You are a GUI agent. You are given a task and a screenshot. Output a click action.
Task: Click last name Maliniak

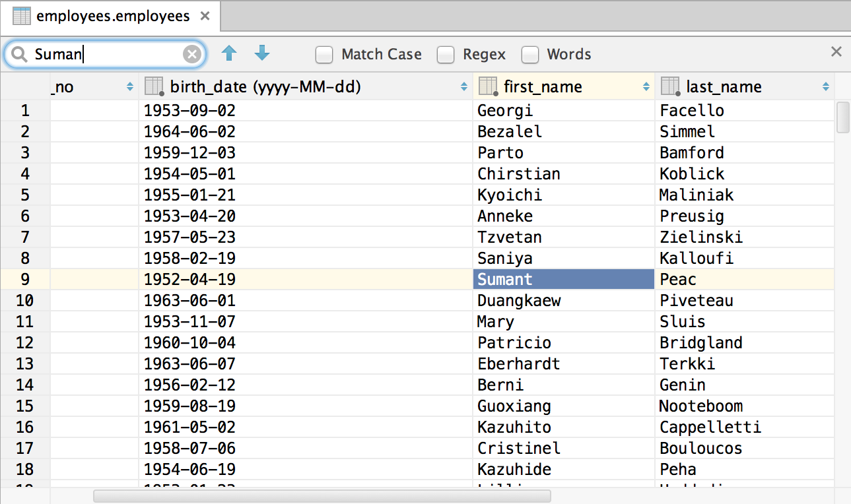click(697, 195)
